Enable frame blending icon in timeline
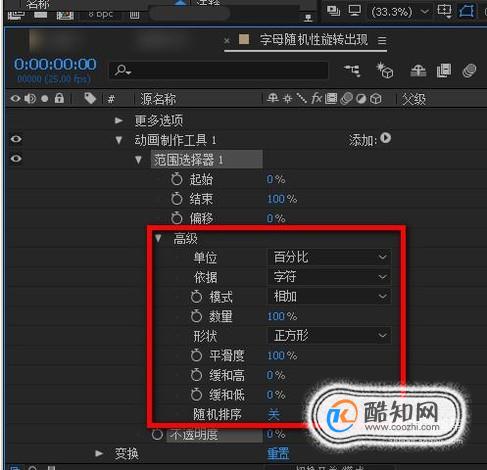487x470 pixels. [444, 71]
